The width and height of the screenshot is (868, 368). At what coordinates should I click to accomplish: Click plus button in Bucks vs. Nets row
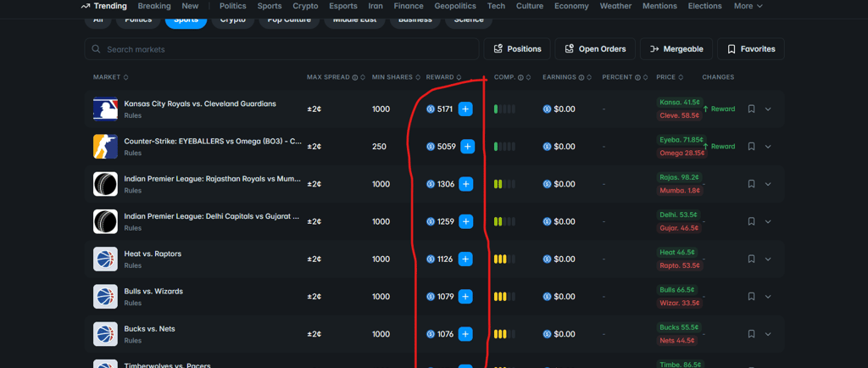tap(465, 334)
